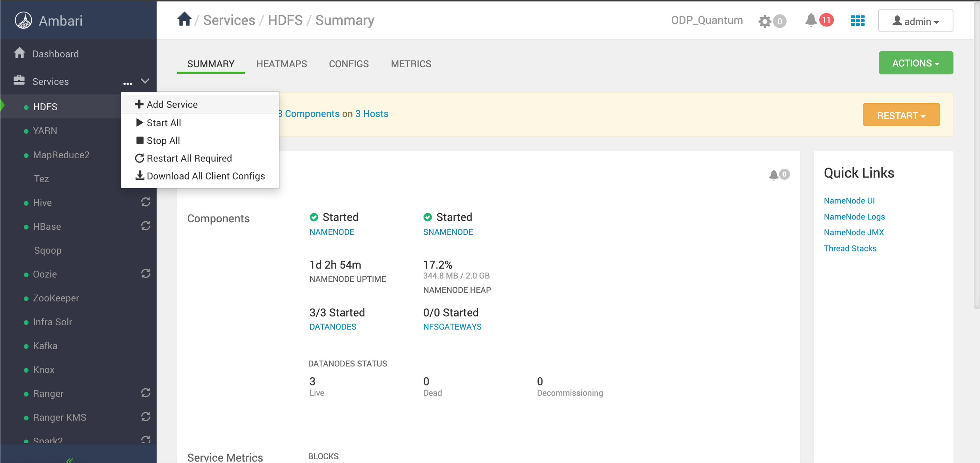Select Ranger KMS service in sidebar
Image resolution: width=980 pixels, height=463 pixels.
point(59,417)
